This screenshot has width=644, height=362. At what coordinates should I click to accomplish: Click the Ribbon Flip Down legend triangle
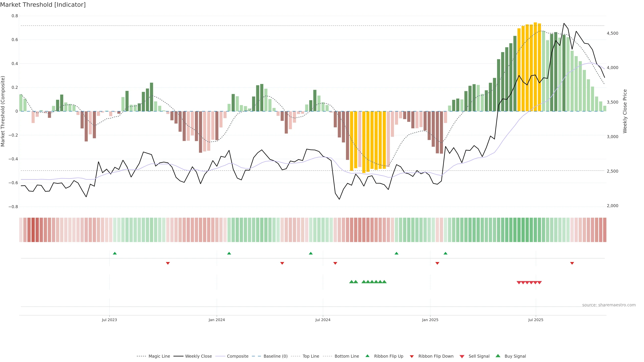(x=412, y=356)
